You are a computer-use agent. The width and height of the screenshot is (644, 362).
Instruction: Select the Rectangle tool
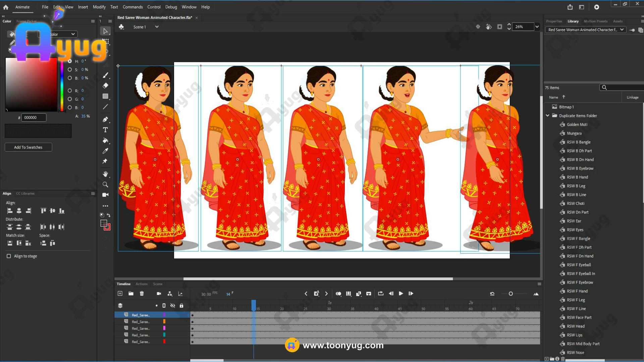point(105,96)
